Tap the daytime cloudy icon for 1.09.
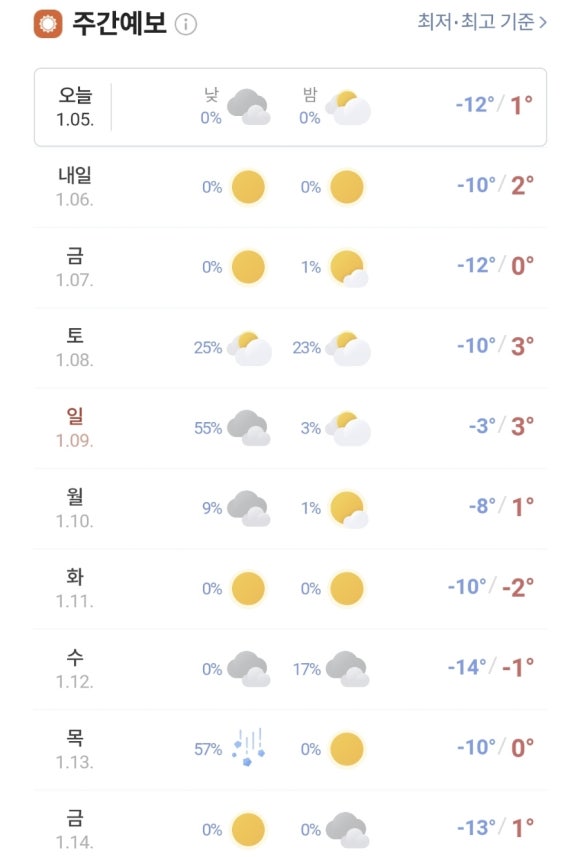The width and height of the screenshot is (580, 857). [x=248, y=428]
